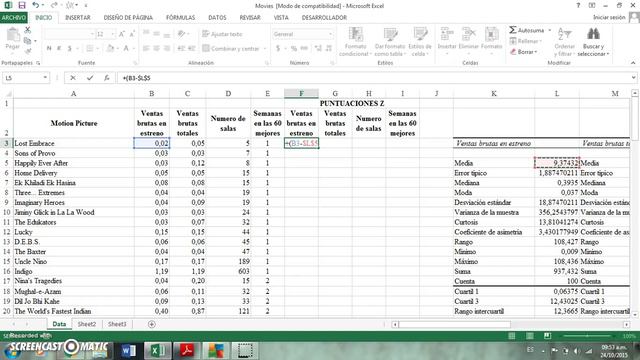Viewport: 640px width, 360px height.
Task: Switch to Page Layout view in the status bar
Action: pyautogui.click(x=530, y=336)
